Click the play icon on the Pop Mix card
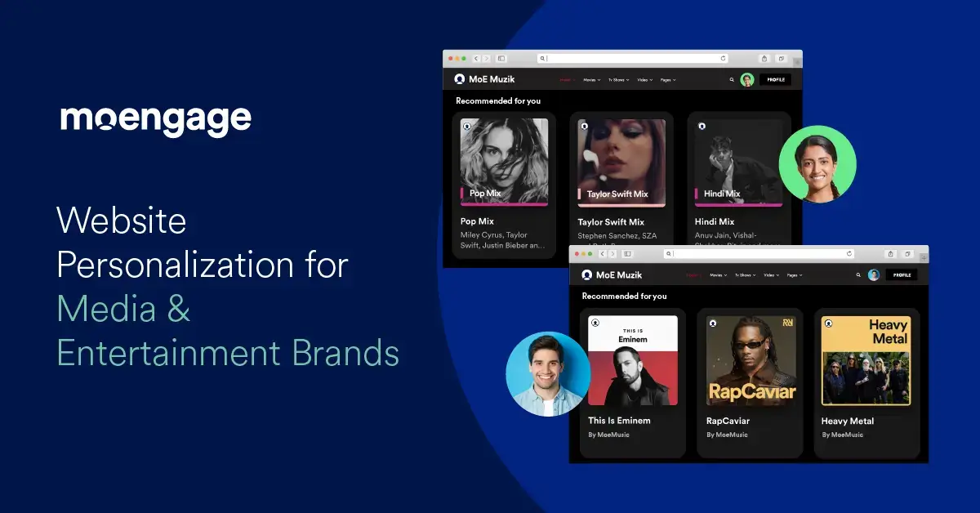This screenshot has width=980, height=513. click(467, 127)
